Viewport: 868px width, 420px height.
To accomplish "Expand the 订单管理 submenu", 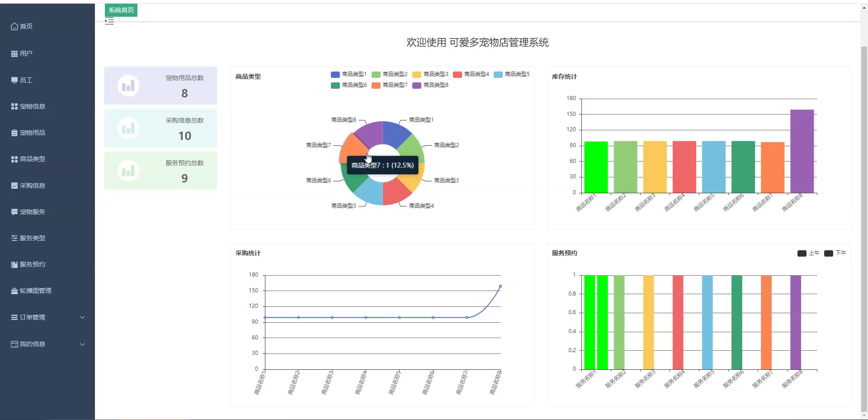I will [47, 317].
